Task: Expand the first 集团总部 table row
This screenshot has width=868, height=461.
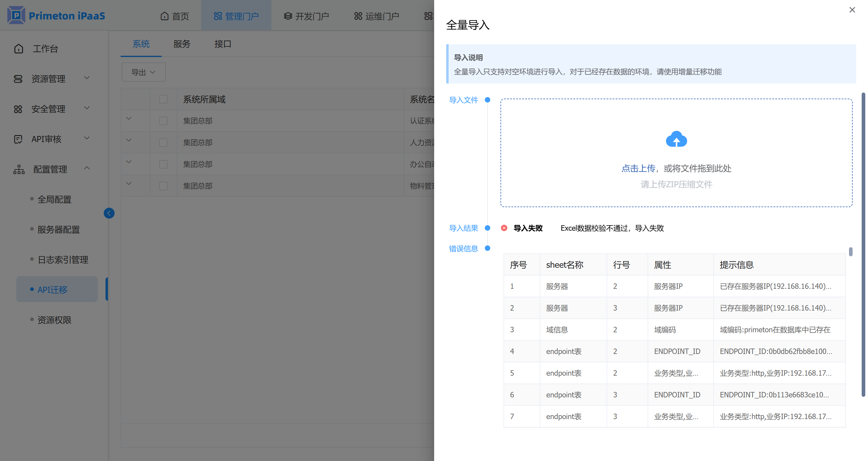Action: tap(129, 118)
